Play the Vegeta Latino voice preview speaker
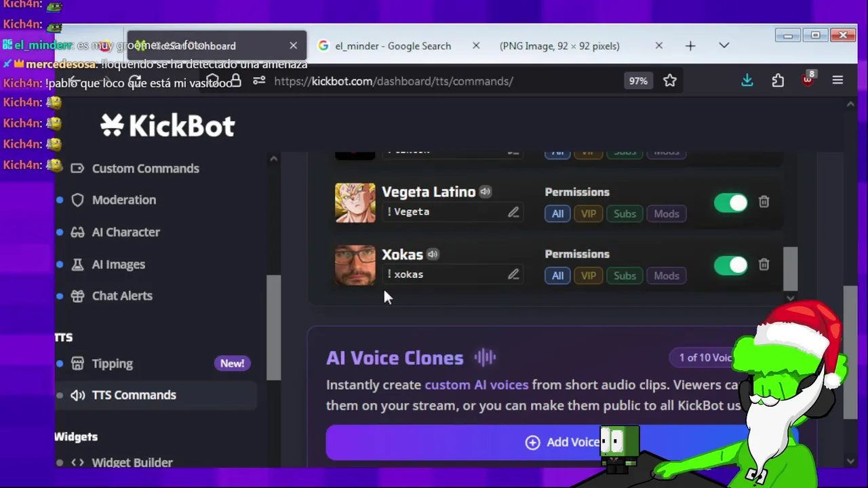The image size is (868, 488). tap(485, 192)
